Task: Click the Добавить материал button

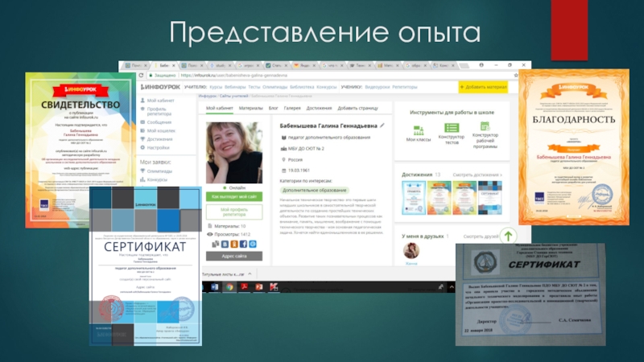Action: click(x=485, y=86)
